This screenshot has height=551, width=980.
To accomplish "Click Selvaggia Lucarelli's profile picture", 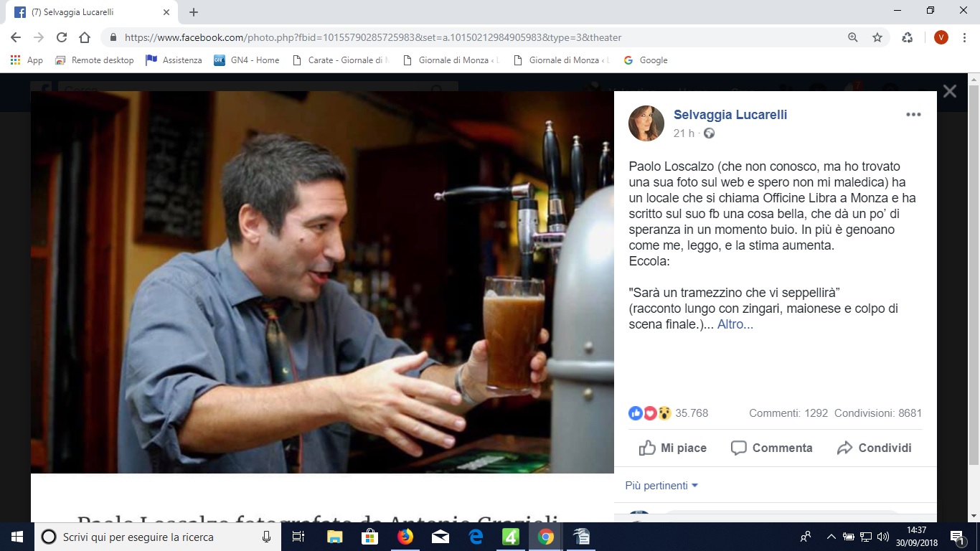I will pos(646,123).
